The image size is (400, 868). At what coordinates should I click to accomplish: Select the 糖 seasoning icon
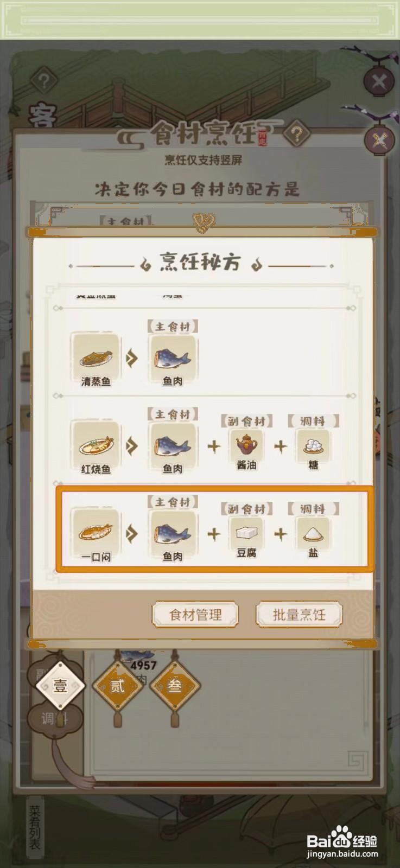click(313, 445)
